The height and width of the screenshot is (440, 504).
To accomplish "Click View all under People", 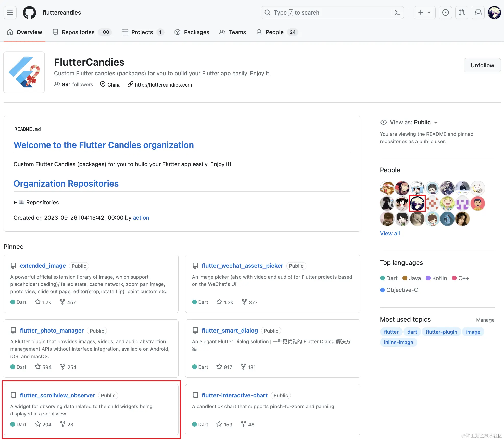I will tap(390, 233).
